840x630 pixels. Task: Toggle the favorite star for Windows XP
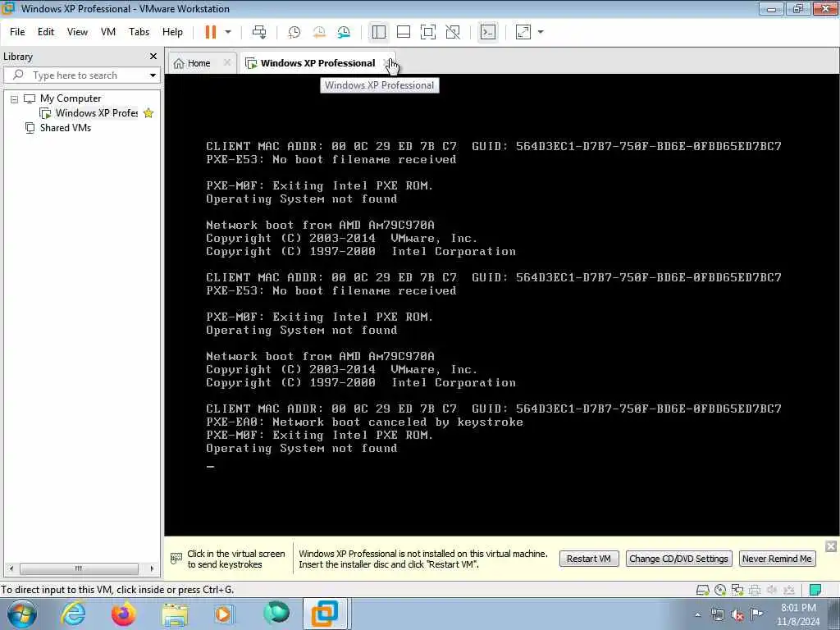pyautogui.click(x=148, y=113)
